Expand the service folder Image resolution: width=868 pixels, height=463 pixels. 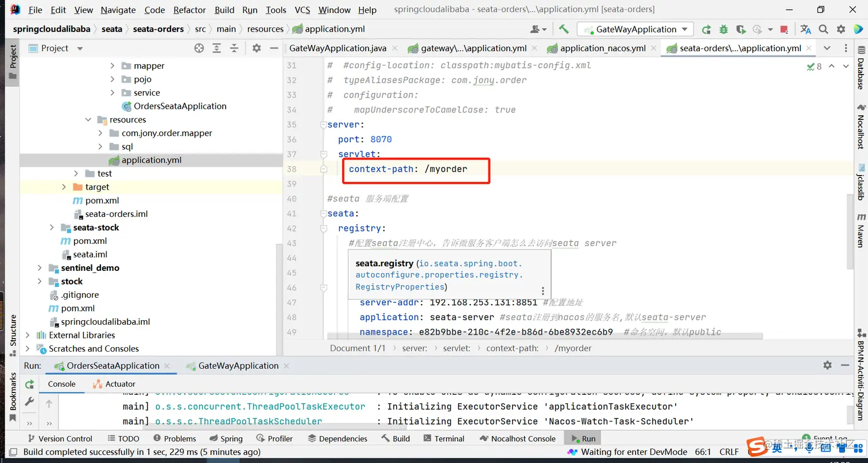(x=113, y=93)
